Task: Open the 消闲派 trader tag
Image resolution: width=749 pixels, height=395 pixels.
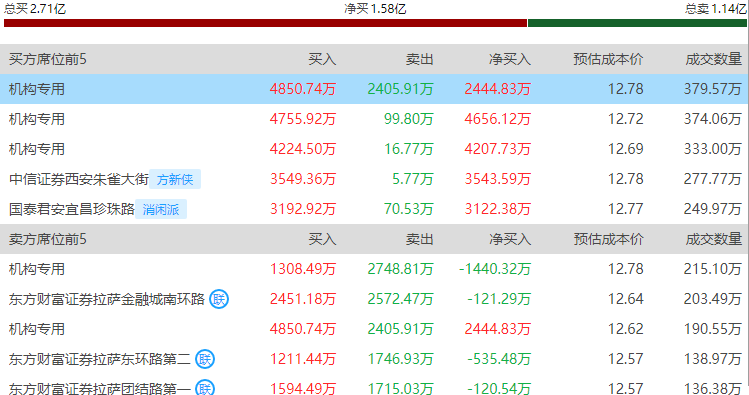Action: [x=161, y=209]
